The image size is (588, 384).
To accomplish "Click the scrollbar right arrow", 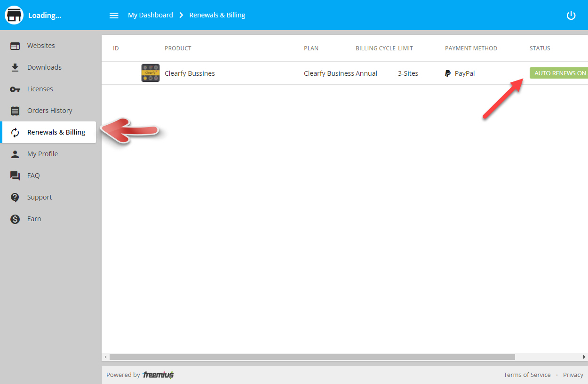I will (x=585, y=357).
